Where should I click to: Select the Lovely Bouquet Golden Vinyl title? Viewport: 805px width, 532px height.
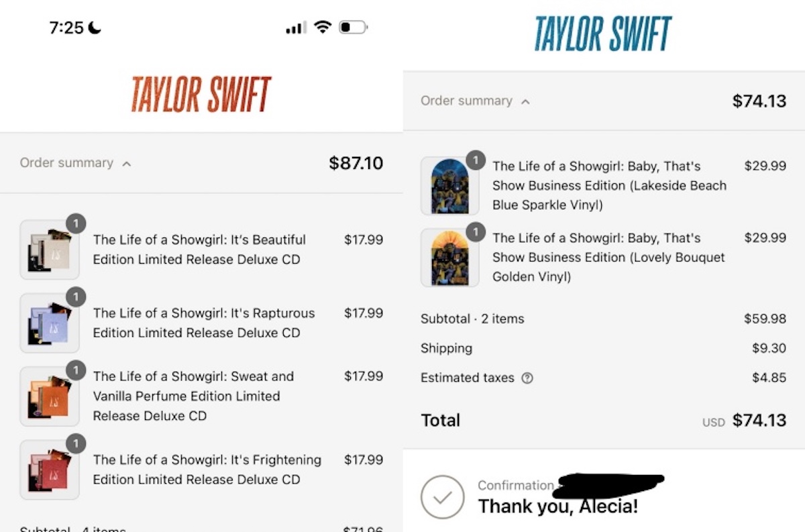click(x=608, y=258)
